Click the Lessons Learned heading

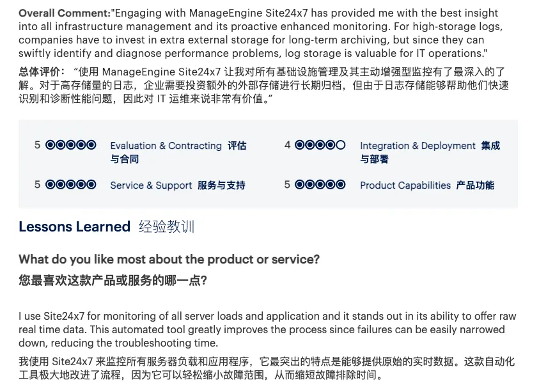(x=74, y=226)
